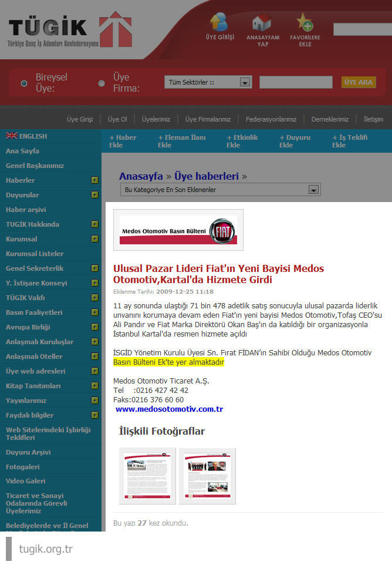
Task: Open Video Galeri in sidebar
Action: (26, 481)
